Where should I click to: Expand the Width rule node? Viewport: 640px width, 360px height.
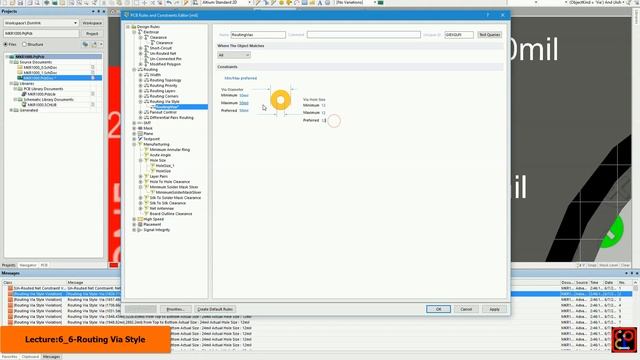(x=140, y=75)
